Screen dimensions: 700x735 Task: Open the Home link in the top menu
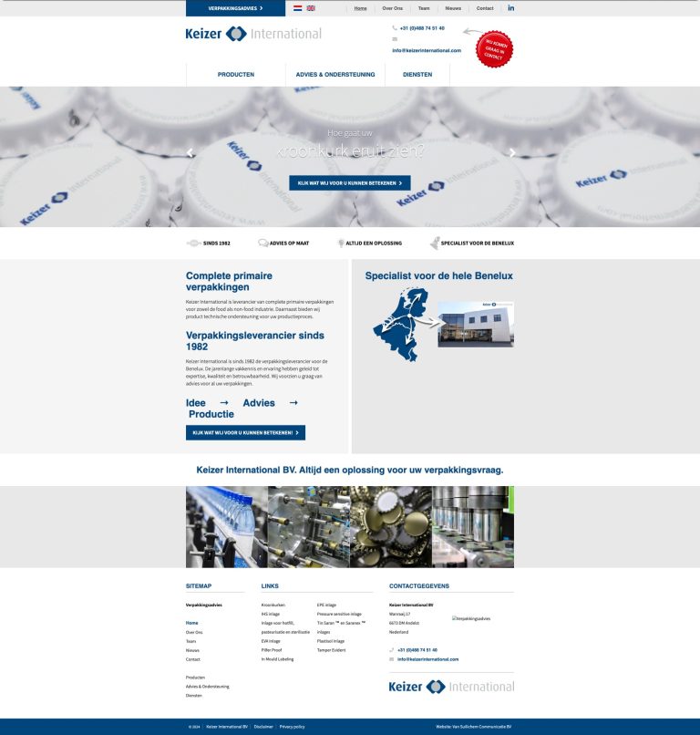pyautogui.click(x=360, y=8)
